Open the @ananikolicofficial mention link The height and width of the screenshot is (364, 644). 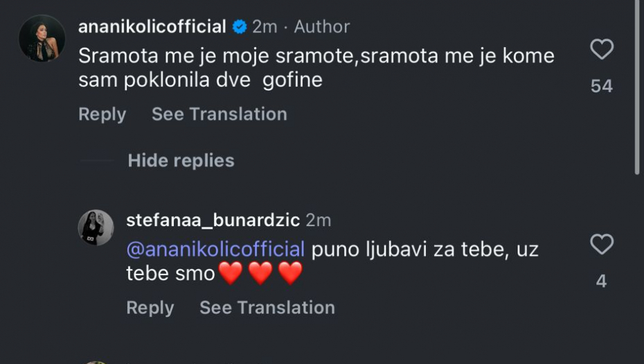215,249
